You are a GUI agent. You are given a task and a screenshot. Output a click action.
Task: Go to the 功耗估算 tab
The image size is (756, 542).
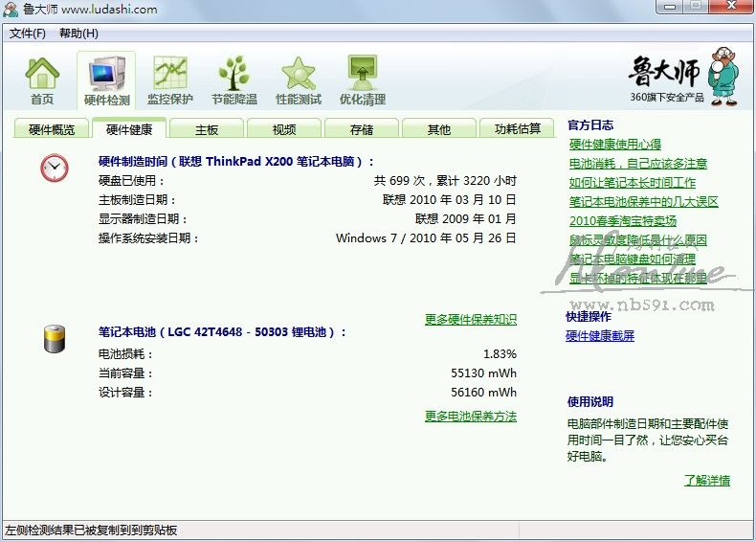pos(518,129)
